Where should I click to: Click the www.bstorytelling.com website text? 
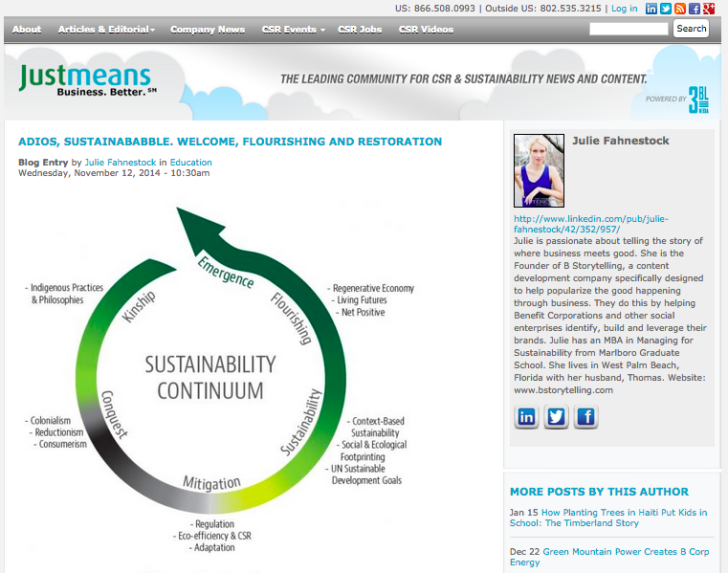pos(563,390)
